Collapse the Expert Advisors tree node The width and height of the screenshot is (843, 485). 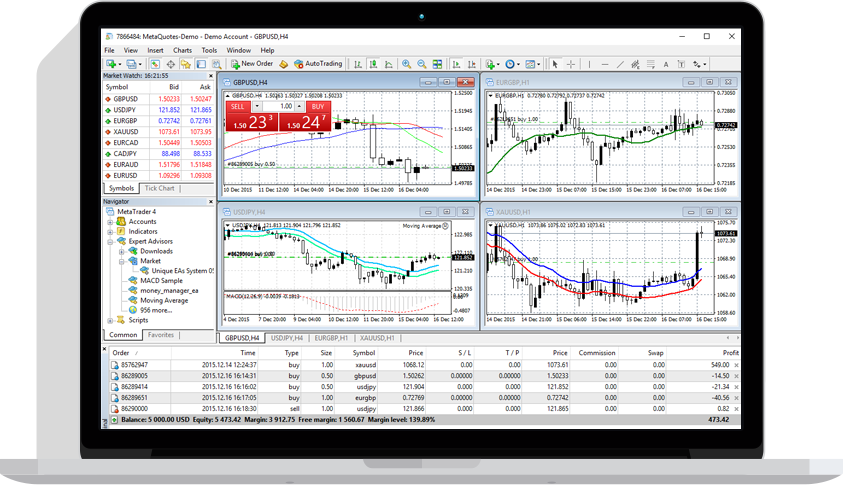[110, 241]
